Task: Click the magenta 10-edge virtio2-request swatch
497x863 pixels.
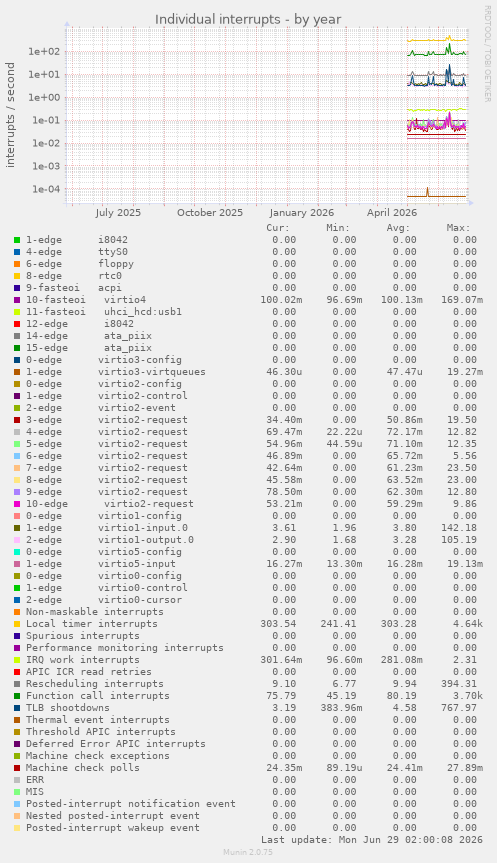Action: 17,504
